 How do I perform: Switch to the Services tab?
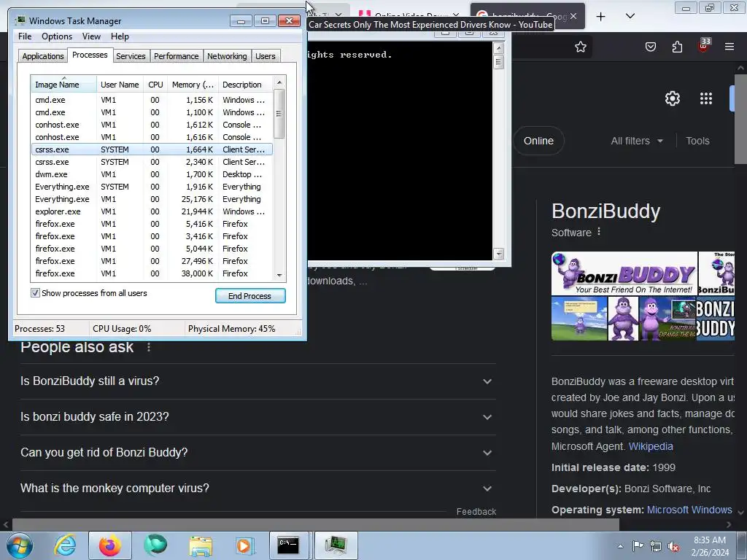coord(131,56)
